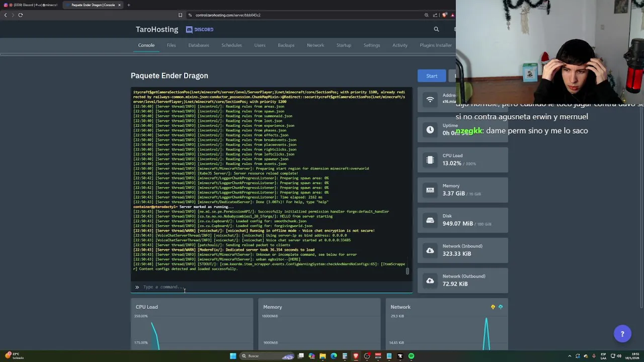The height and width of the screenshot is (362, 644).
Task: Click the Memory chart title
Action: click(x=273, y=307)
